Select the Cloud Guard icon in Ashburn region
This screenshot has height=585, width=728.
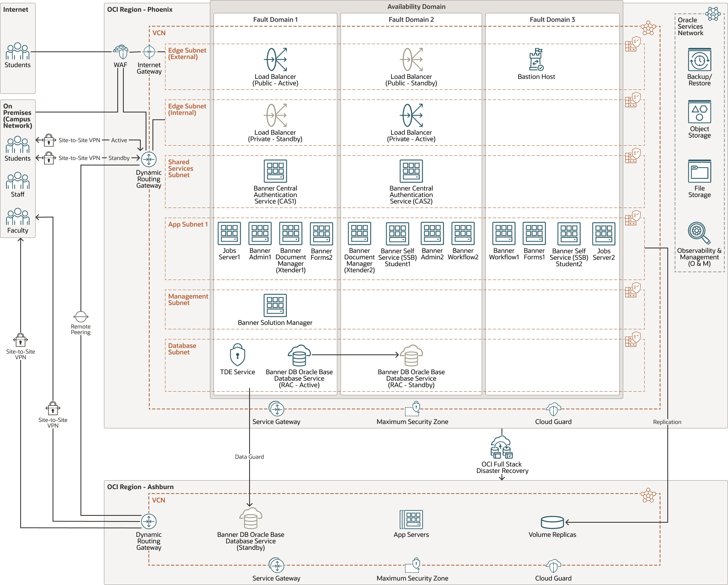(552, 566)
